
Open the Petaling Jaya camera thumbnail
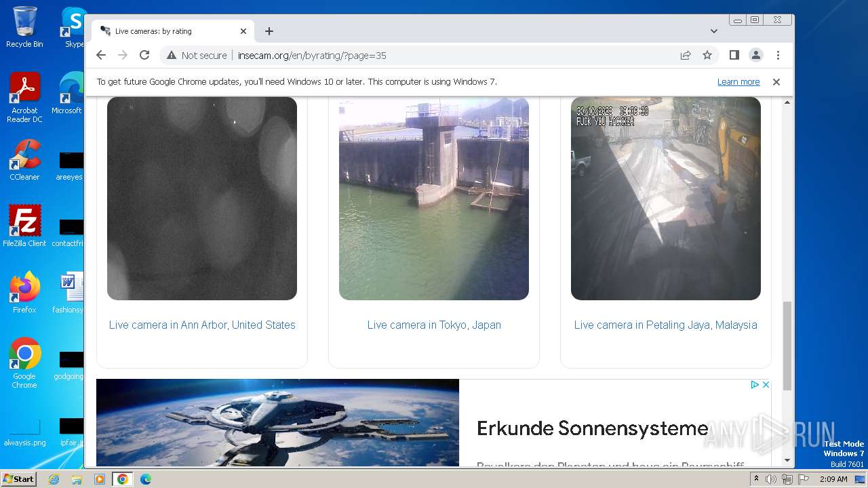click(x=666, y=199)
